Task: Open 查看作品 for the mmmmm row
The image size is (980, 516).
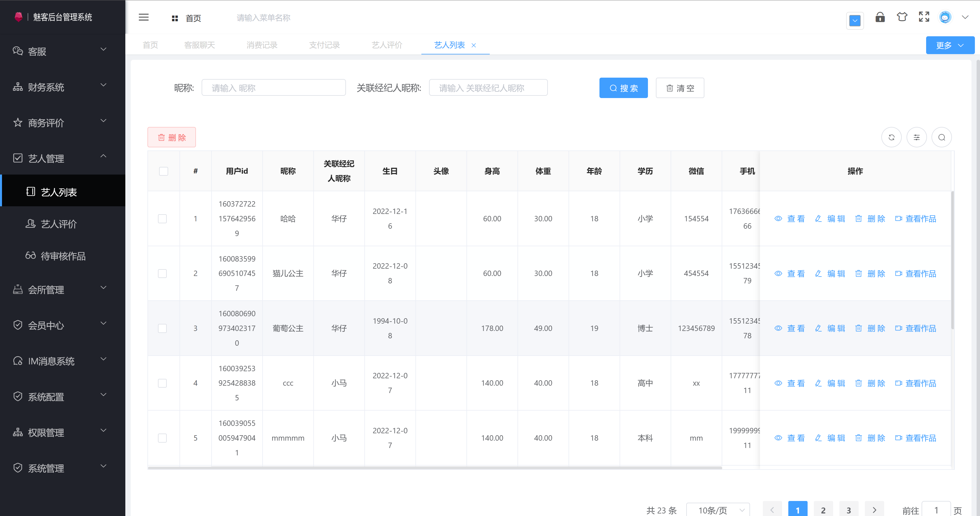Action: click(916, 438)
